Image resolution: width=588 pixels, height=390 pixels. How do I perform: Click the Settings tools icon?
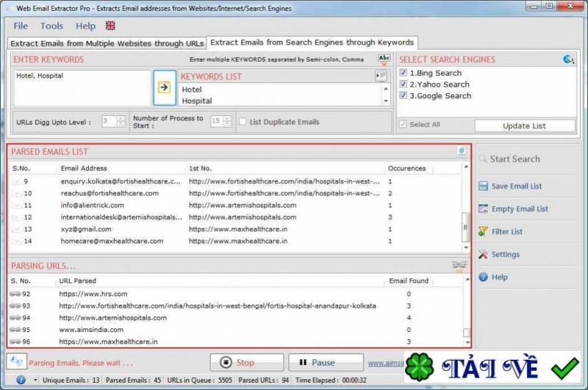click(483, 254)
